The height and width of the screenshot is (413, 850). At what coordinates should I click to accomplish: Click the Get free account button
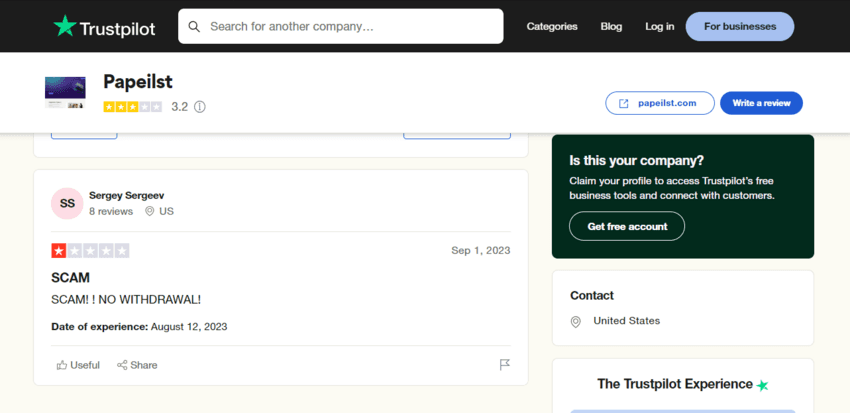626,226
